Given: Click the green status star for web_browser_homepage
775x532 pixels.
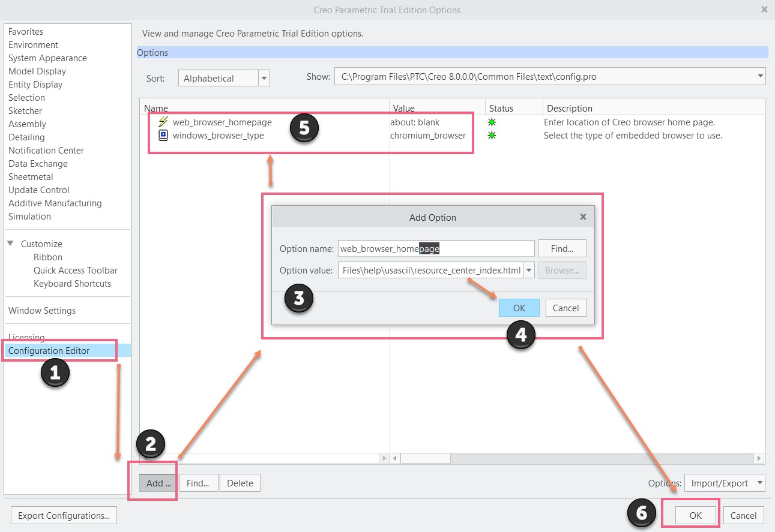Looking at the screenshot, I should (493, 122).
